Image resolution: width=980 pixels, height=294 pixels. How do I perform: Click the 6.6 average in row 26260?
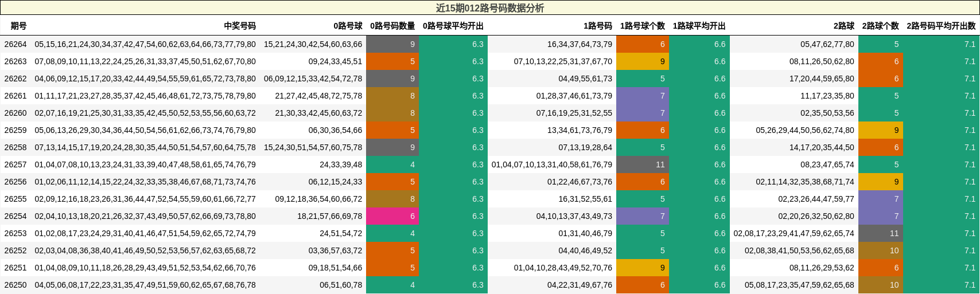pos(699,113)
